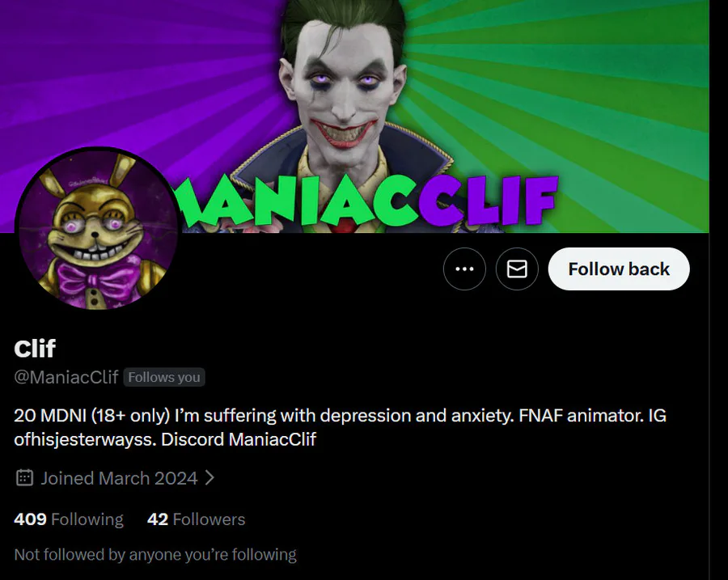Click the ofhisjesterwayss Instagram name in bio
728x580 pixels.
85,439
